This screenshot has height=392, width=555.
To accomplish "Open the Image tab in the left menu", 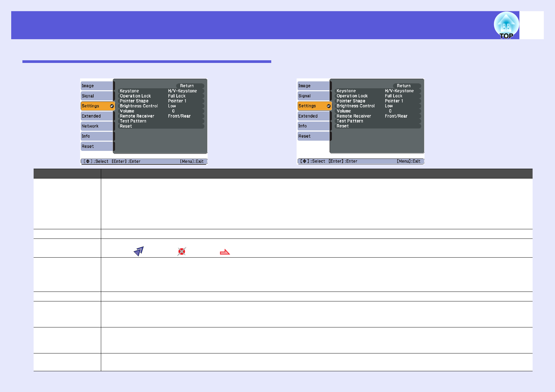I will click(97, 86).
